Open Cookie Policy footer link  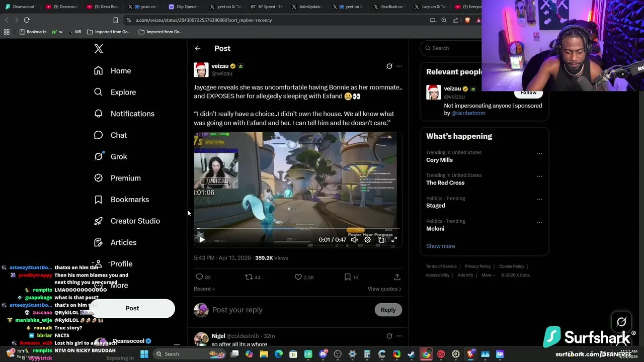512,266
